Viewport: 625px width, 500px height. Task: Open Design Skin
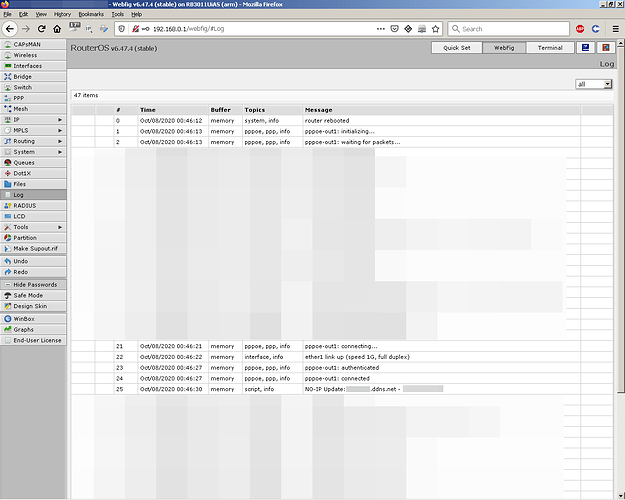(x=33, y=306)
